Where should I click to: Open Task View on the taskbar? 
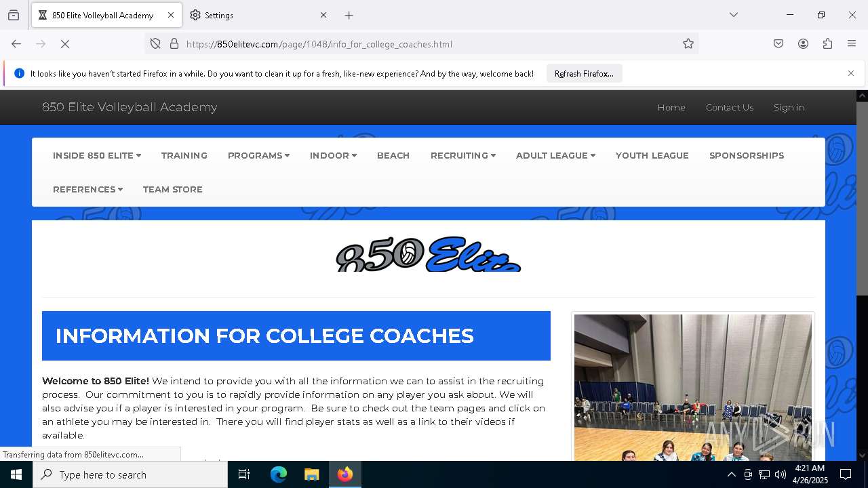[x=244, y=474]
